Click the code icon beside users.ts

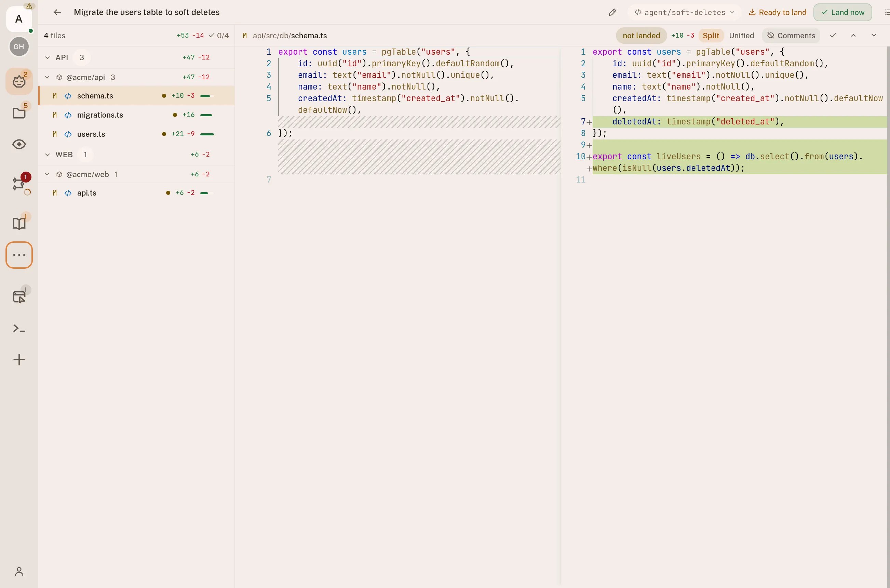click(x=68, y=134)
